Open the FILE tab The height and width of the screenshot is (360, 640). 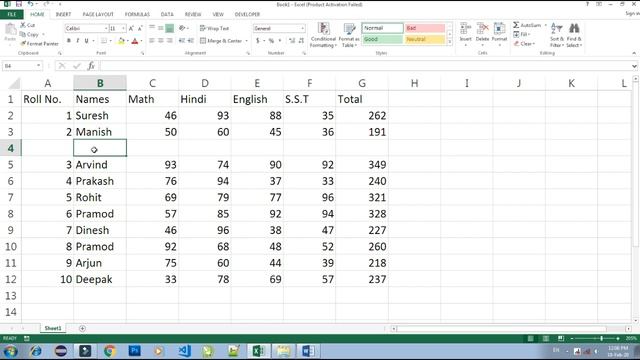[12, 14]
